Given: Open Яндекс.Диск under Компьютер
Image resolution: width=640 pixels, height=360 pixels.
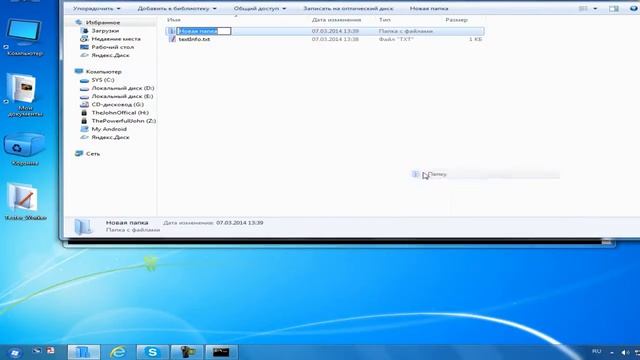Looking at the screenshot, I should click(x=110, y=137).
